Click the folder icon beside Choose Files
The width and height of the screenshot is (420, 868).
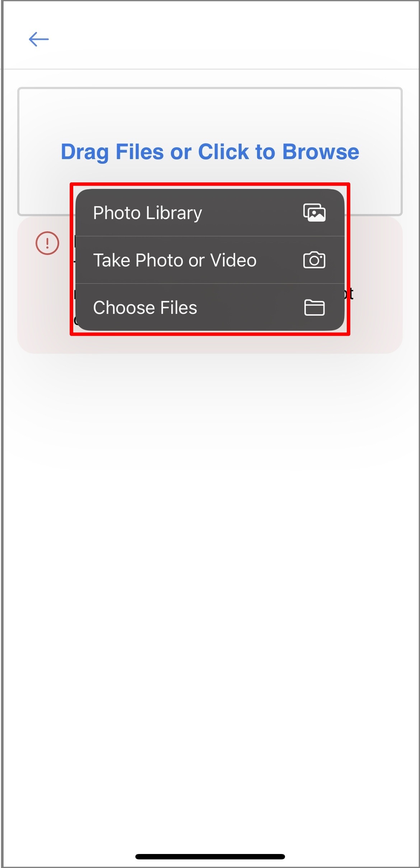coord(314,307)
